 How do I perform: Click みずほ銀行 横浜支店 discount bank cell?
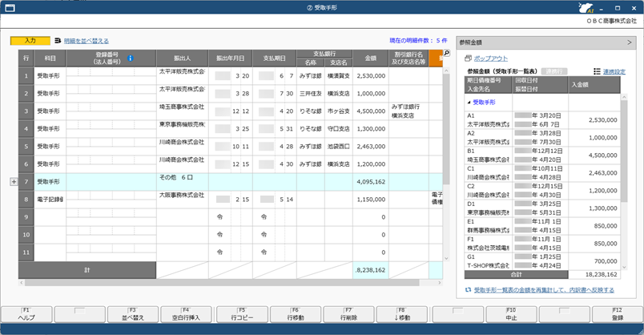coord(409,111)
